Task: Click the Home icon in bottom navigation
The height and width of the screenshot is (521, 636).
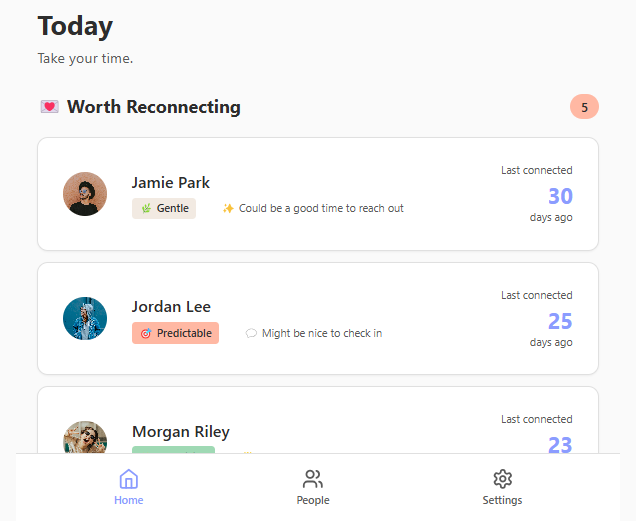Action: (x=128, y=479)
